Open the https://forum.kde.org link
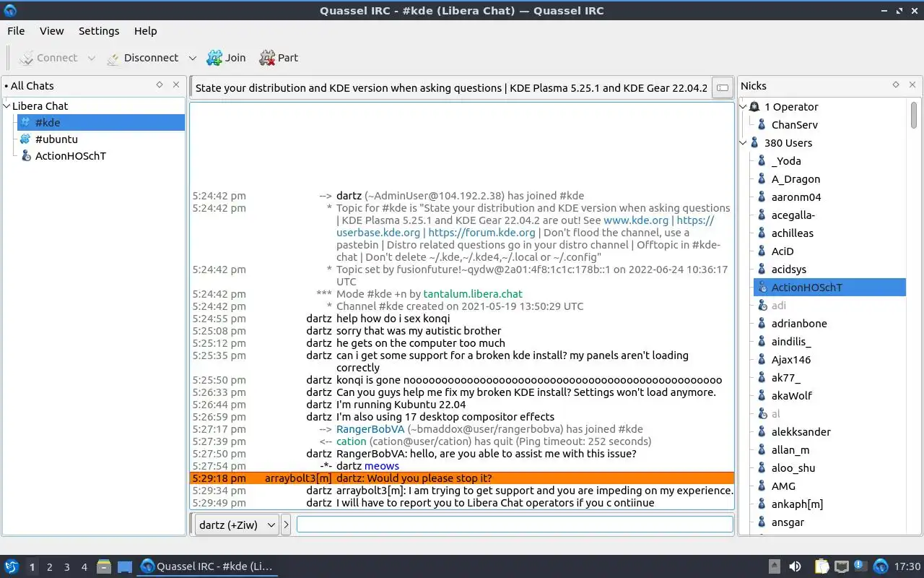Image resolution: width=924 pixels, height=578 pixels. (x=481, y=233)
